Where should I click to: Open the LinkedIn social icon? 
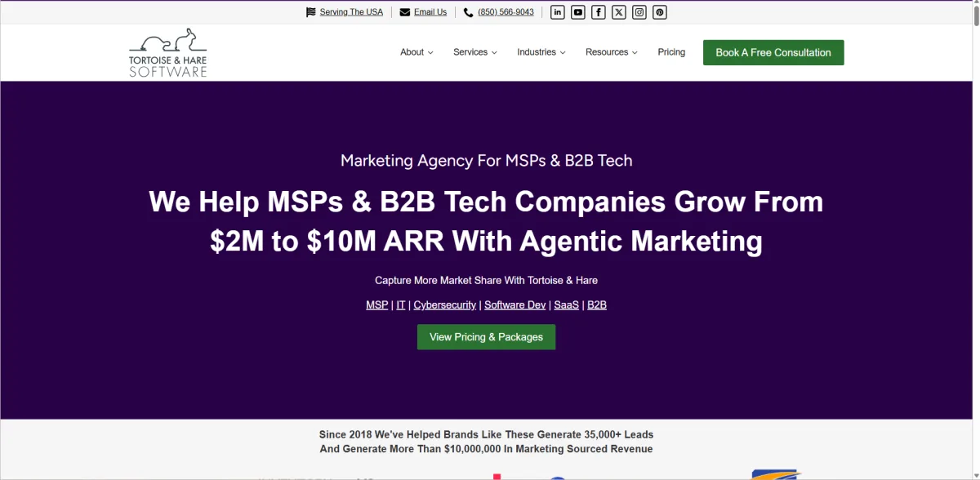(558, 12)
